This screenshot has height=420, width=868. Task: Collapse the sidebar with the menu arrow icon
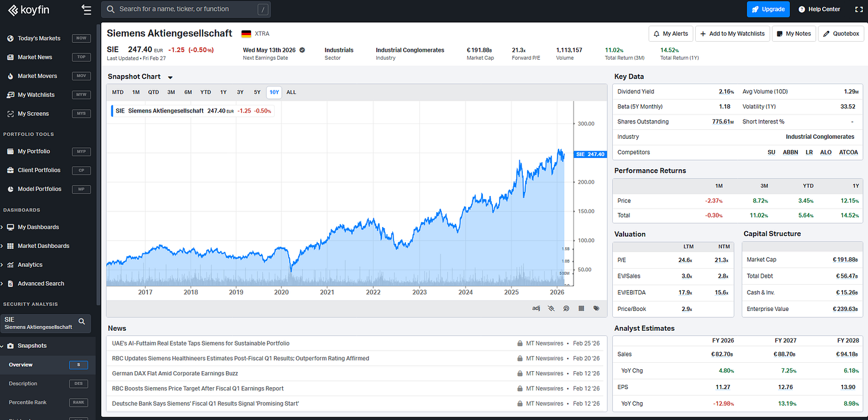tap(86, 10)
